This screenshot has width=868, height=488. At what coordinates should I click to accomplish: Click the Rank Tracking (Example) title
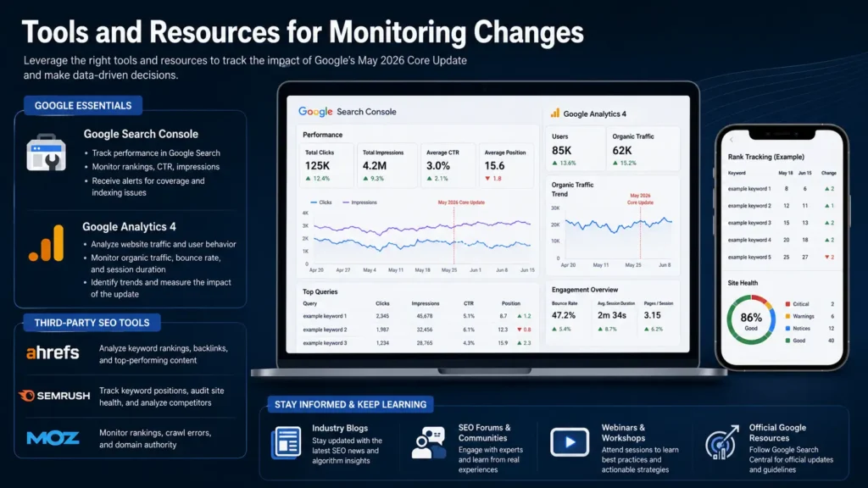(765, 157)
